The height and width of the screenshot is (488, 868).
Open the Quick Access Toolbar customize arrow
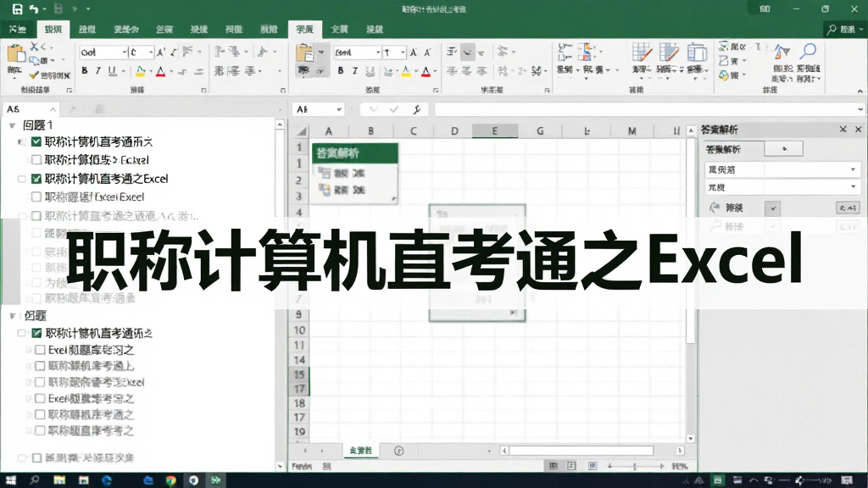pyautogui.click(x=88, y=8)
